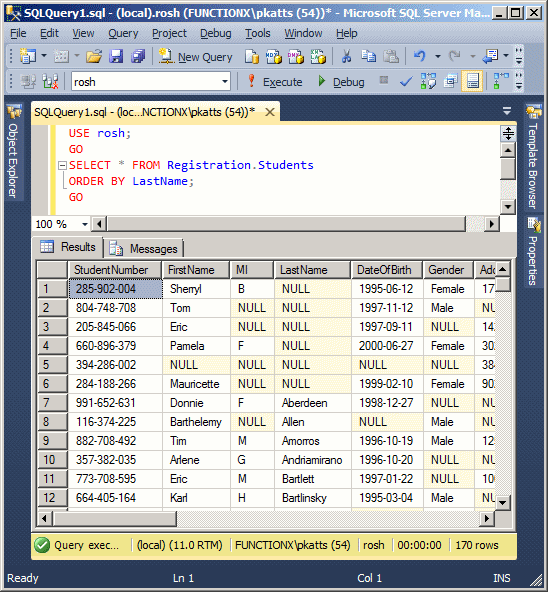
Task: Click the Database Engine Query icon
Action: tap(252, 57)
